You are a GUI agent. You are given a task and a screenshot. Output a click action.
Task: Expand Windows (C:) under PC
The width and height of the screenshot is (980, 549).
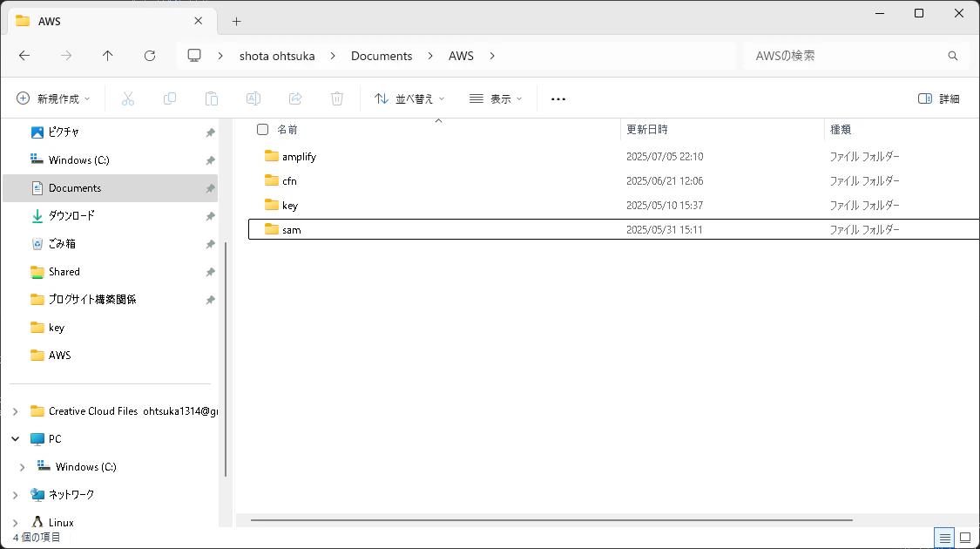point(23,467)
